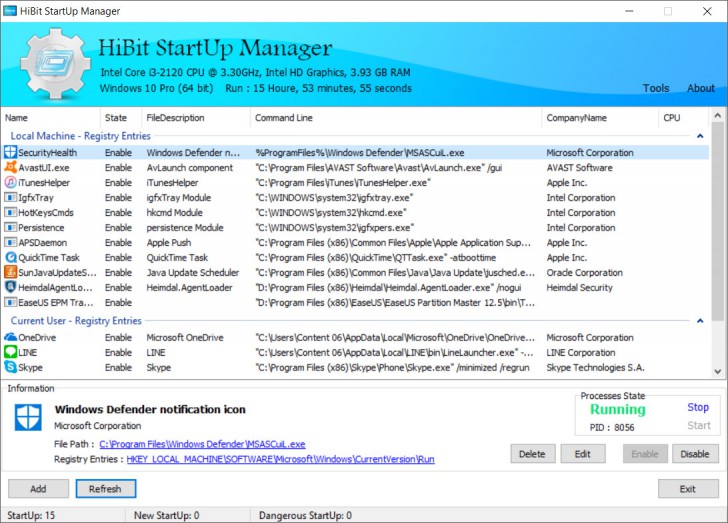
Task: Click the PID : 8056 value
Action: pos(612,427)
